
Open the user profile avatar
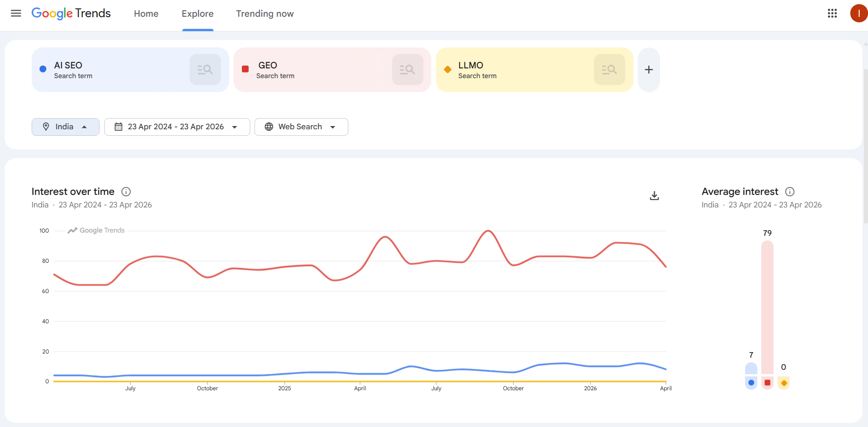pos(858,13)
